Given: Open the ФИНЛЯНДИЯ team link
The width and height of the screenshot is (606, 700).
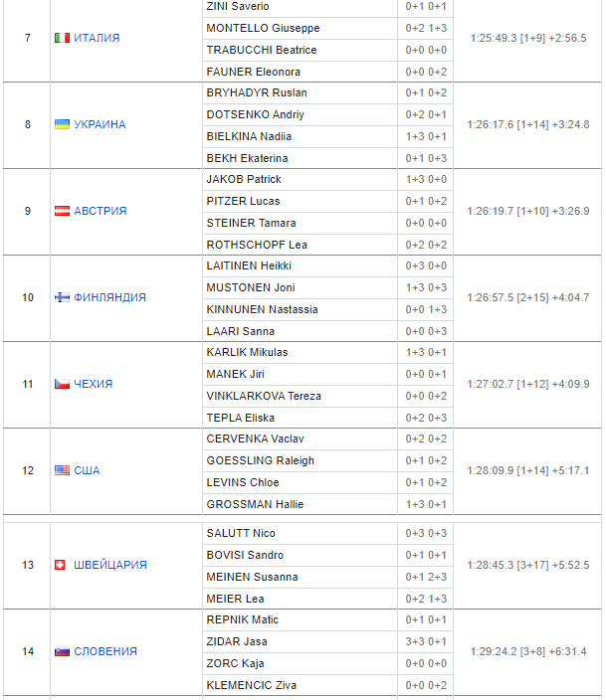Looking at the screenshot, I should (109, 297).
